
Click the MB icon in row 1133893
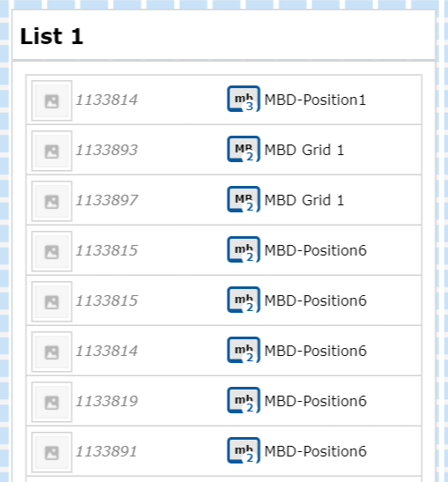243,149
